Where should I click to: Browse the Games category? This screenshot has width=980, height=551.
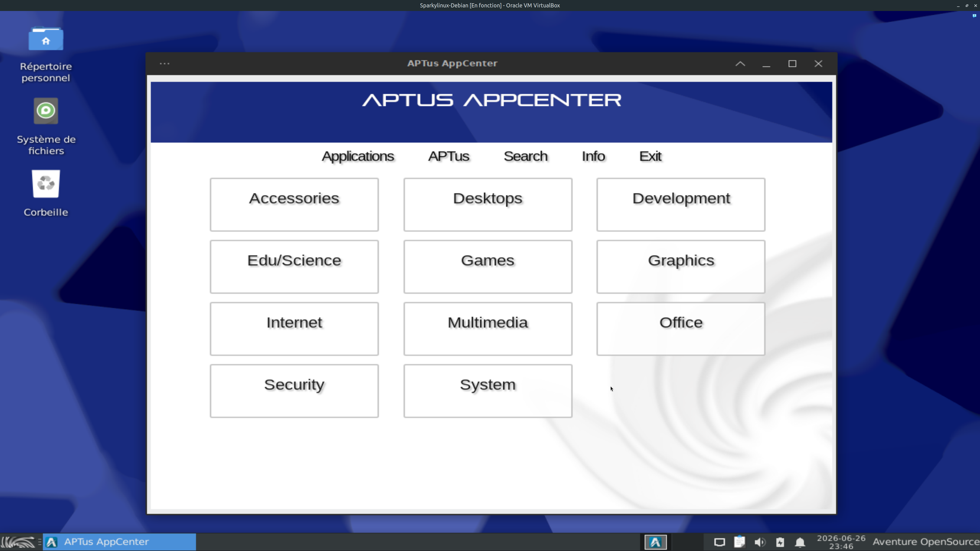point(488,267)
